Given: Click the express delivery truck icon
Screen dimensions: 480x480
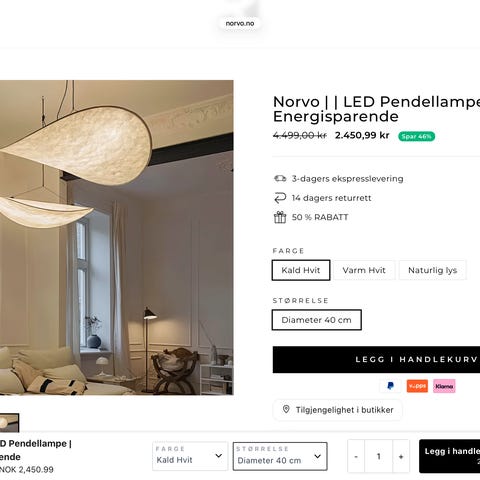Looking at the screenshot, I should [x=280, y=179].
